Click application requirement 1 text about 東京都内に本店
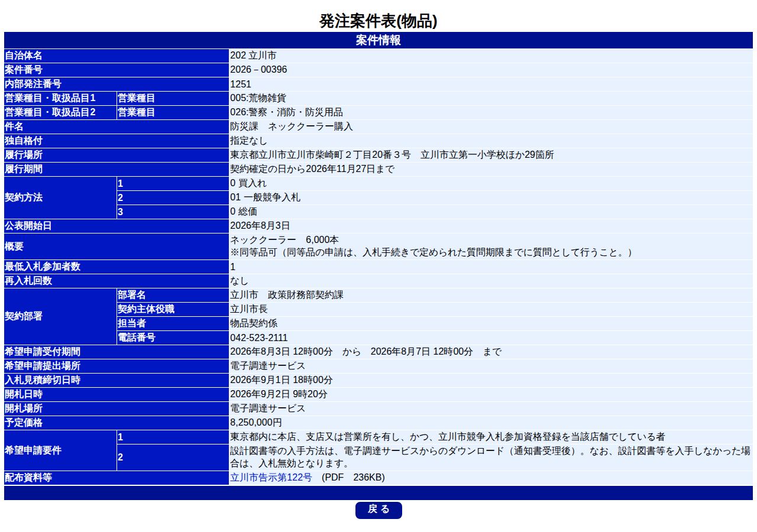 [x=448, y=437]
